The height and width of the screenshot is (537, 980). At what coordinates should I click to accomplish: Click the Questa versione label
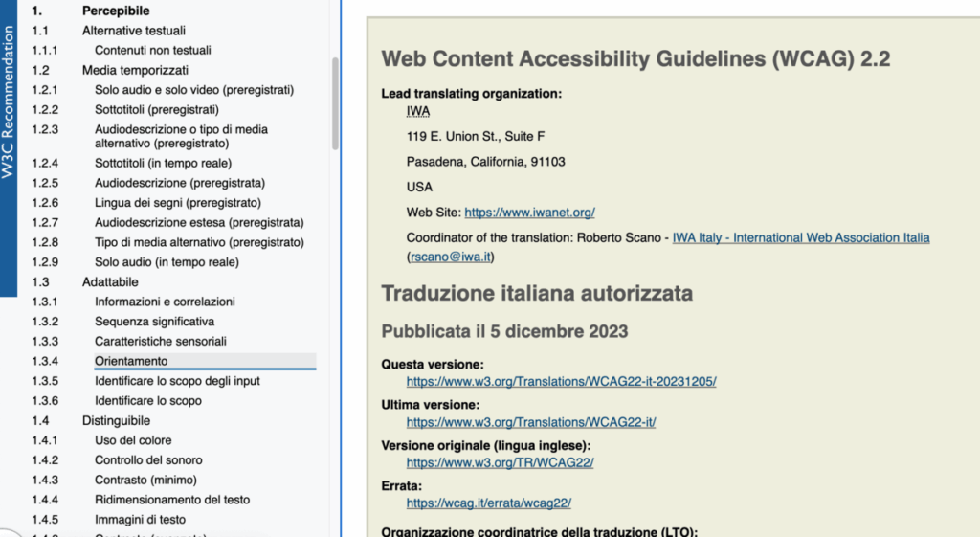point(433,365)
